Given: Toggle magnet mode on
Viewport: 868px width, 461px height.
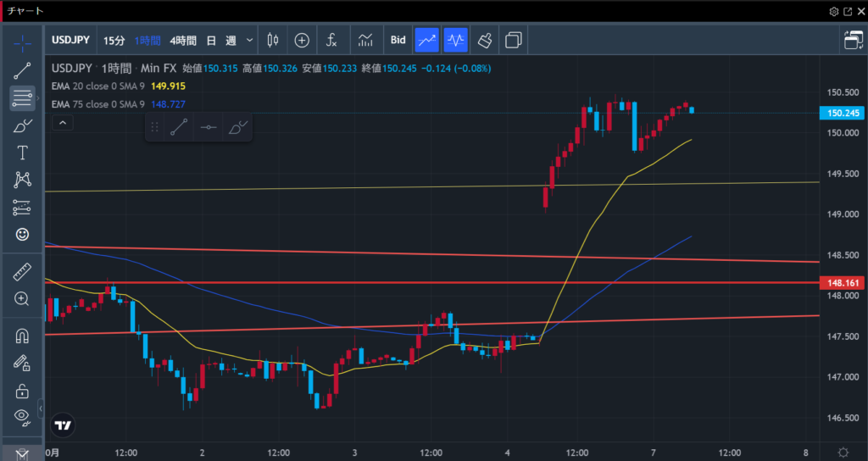Looking at the screenshot, I should tap(22, 336).
